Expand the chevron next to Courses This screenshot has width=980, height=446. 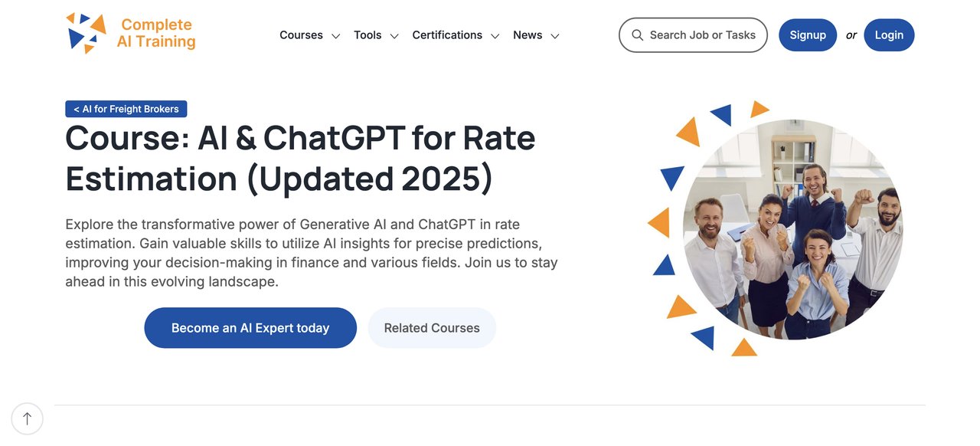(335, 36)
